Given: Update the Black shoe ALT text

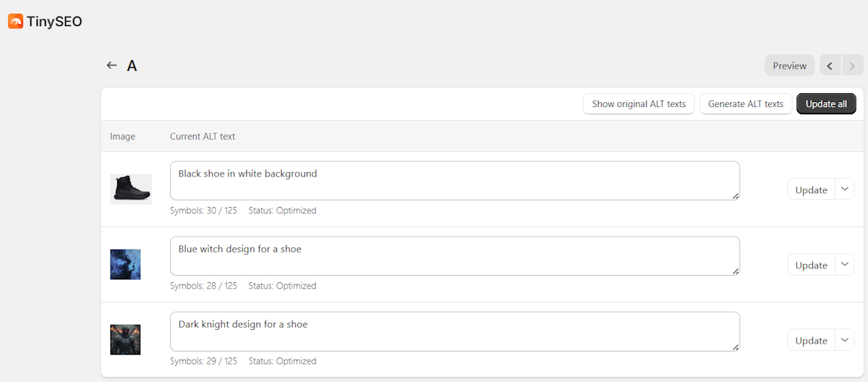Looking at the screenshot, I should tap(811, 190).
